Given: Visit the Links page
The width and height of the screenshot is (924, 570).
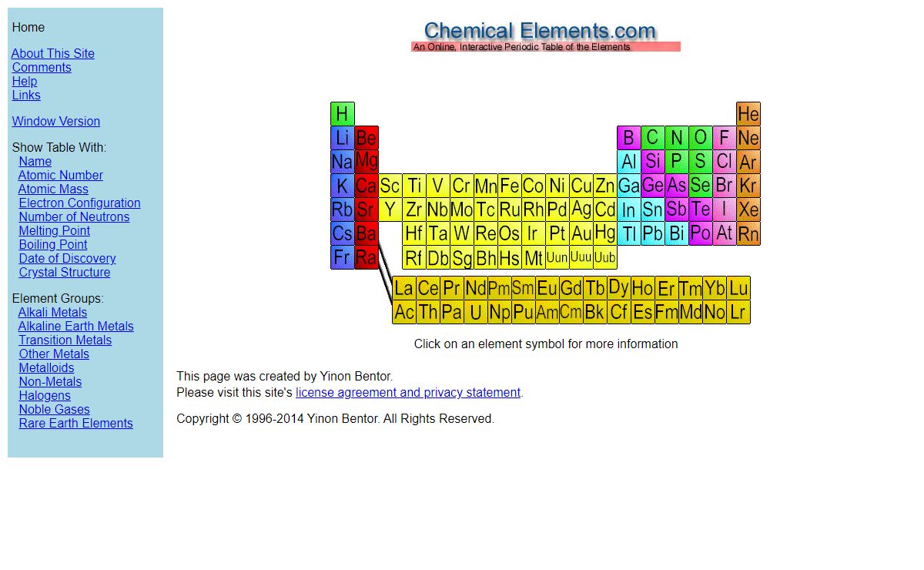Looking at the screenshot, I should (26, 96).
